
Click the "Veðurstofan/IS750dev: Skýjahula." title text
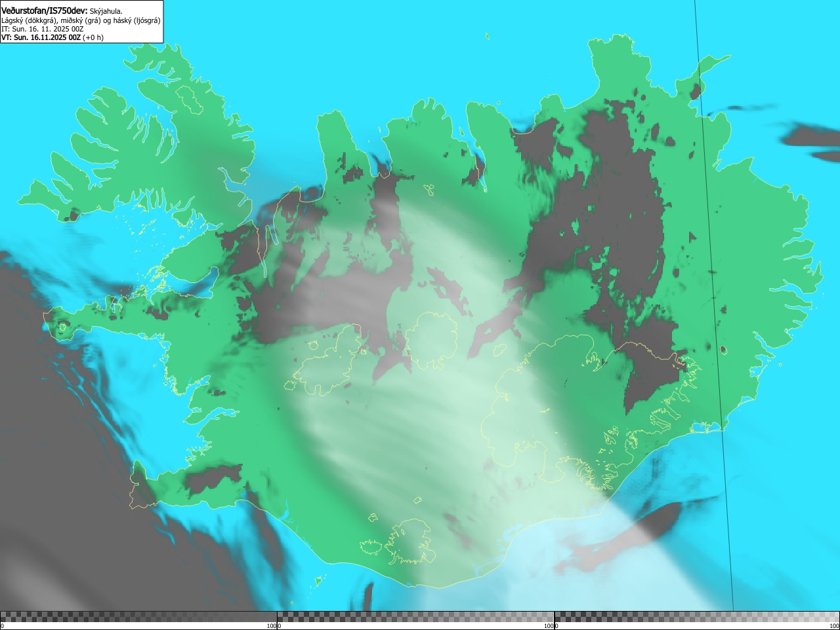click(x=62, y=11)
